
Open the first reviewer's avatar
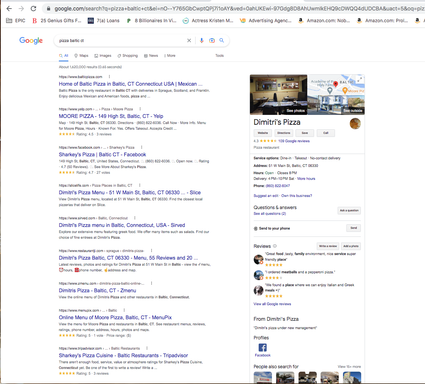(x=258, y=259)
